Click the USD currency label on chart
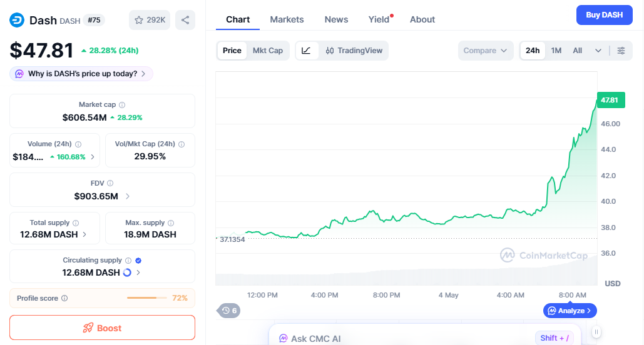Image resolution: width=644 pixels, height=345 pixels. pyautogui.click(x=612, y=284)
